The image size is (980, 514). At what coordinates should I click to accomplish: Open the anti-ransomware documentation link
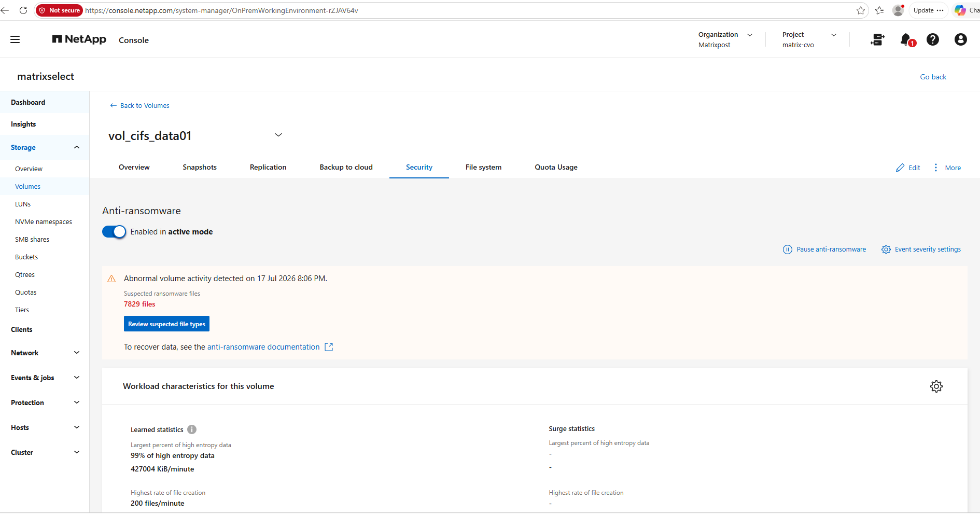click(x=263, y=347)
